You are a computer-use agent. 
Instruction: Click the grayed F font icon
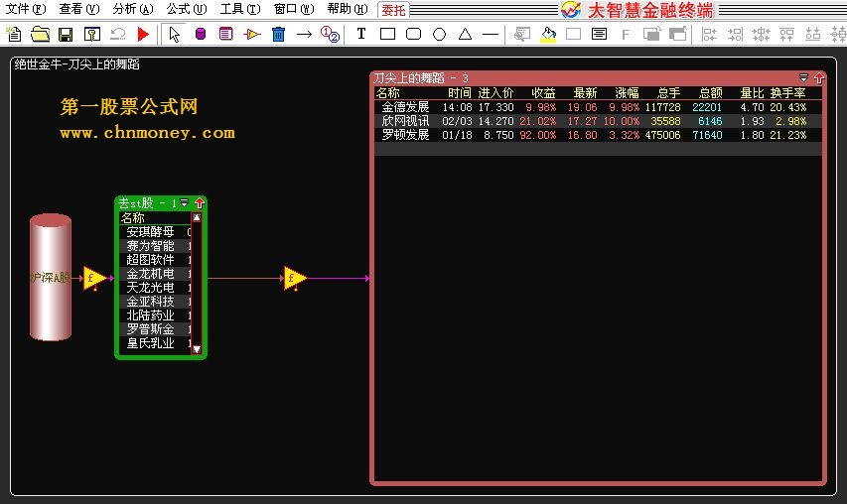click(x=626, y=35)
